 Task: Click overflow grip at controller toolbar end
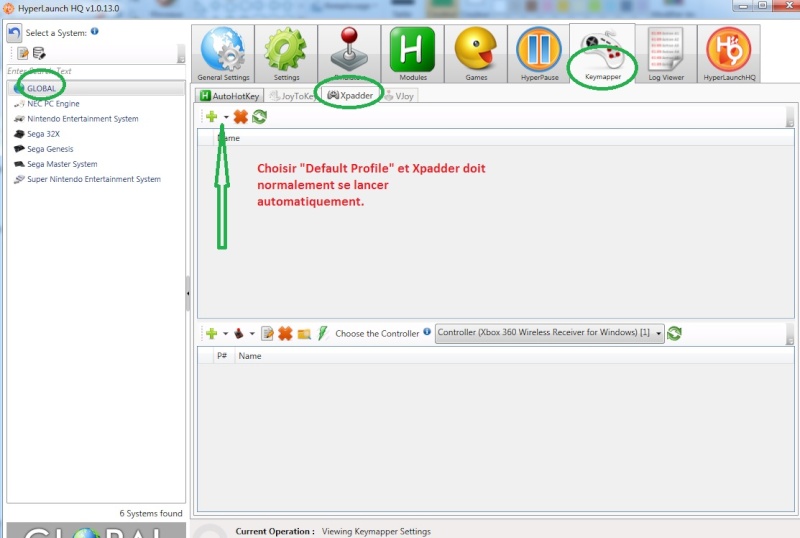[790, 334]
